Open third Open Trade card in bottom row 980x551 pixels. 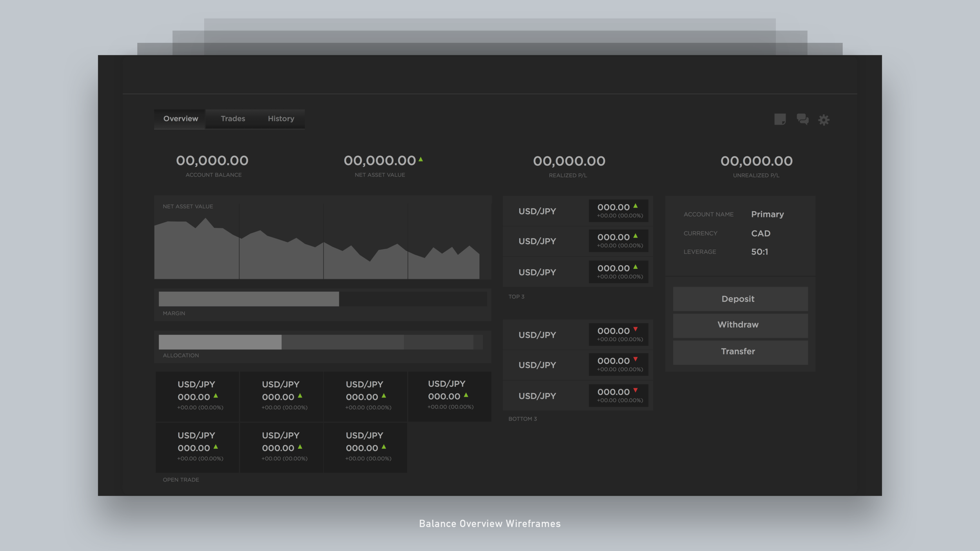coord(365,447)
